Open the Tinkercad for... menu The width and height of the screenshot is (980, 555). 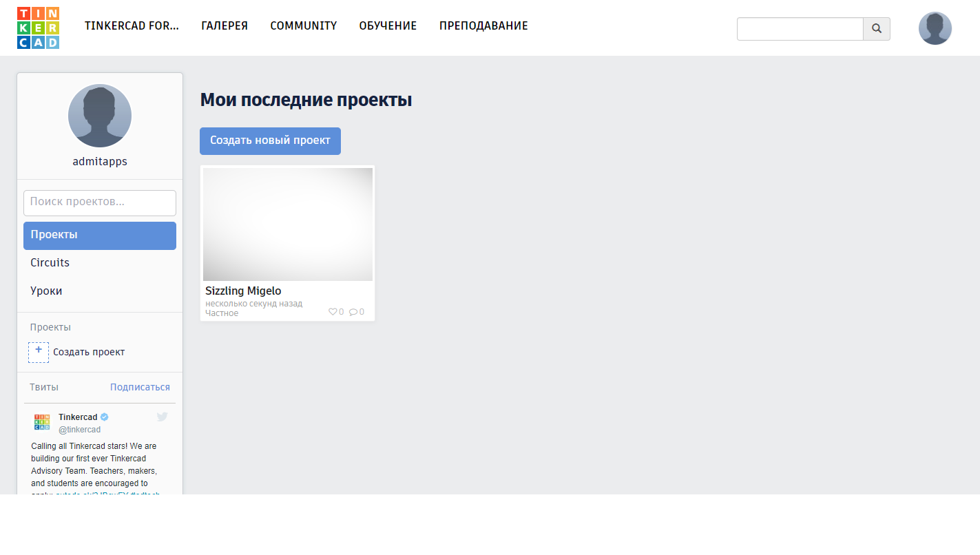click(x=132, y=26)
